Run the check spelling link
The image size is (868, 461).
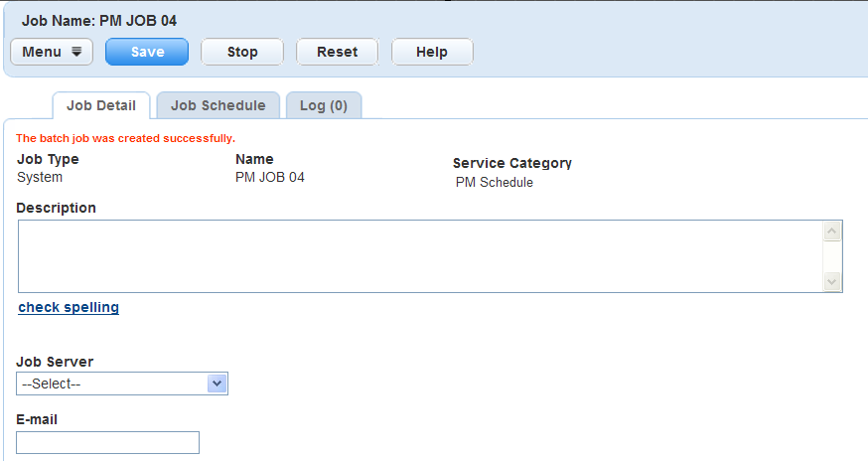[69, 307]
